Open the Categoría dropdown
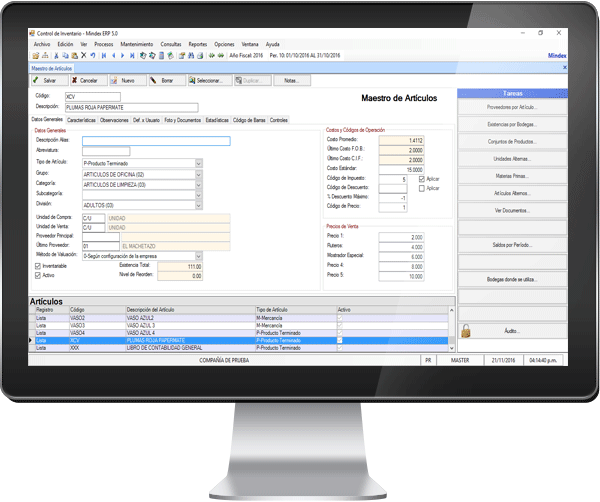 (x=199, y=185)
